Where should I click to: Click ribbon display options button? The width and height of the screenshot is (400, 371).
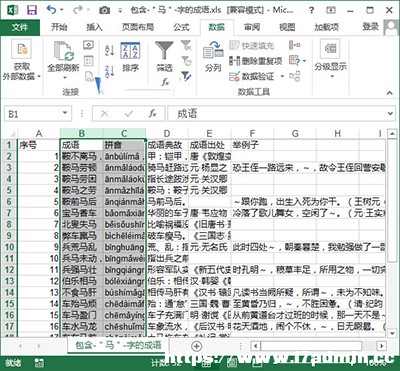click(331, 10)
